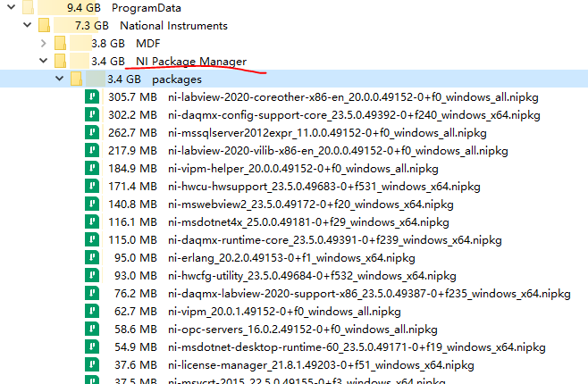This screenshot has height=384, width=588.
Task: Click the 95.0 MB size value
Action: pyautogui.click(x=135, y=258)
